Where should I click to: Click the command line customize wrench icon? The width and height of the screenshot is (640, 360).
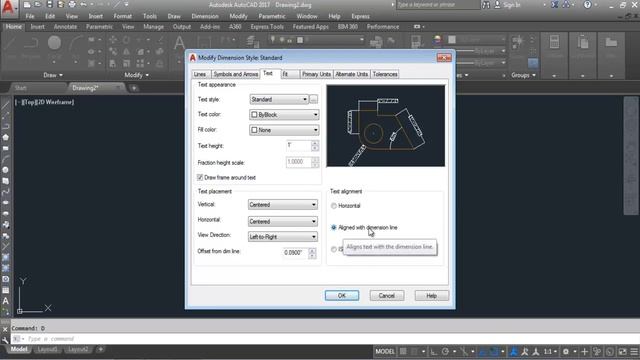pyautogui.click(x=5, y=339)
